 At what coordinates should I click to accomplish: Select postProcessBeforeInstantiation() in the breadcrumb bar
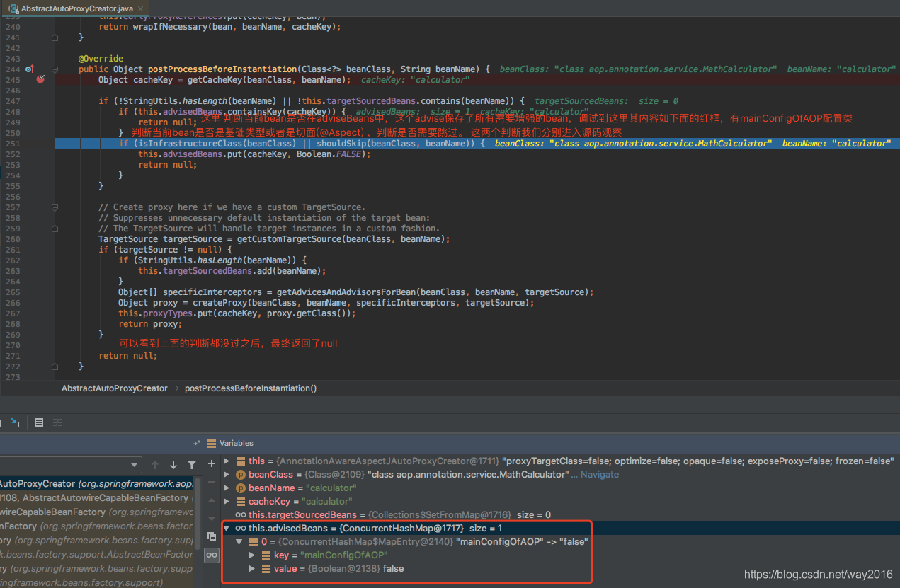click(x=251, y=388)
